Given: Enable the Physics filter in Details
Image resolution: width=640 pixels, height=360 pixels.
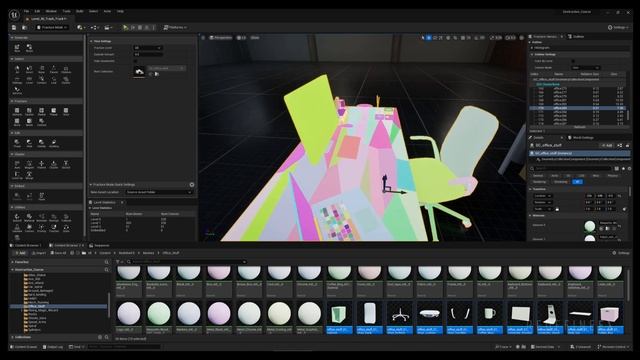Looking at the screenshot, I should (612, 176).
